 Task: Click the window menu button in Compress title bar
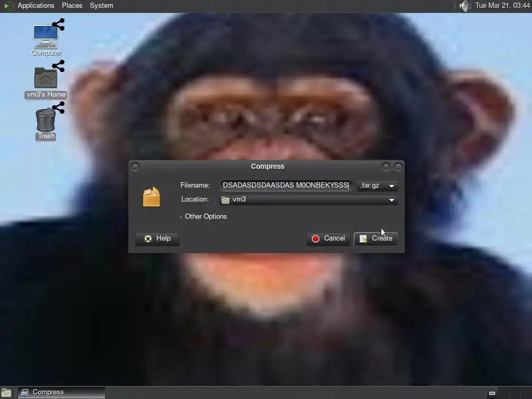click(x=135, y=167)
